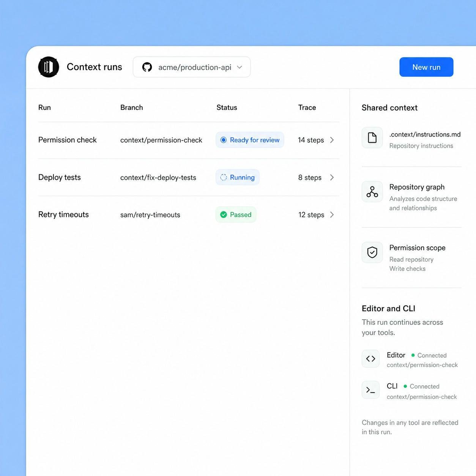Click the green Passed checkmark icon

224,214
